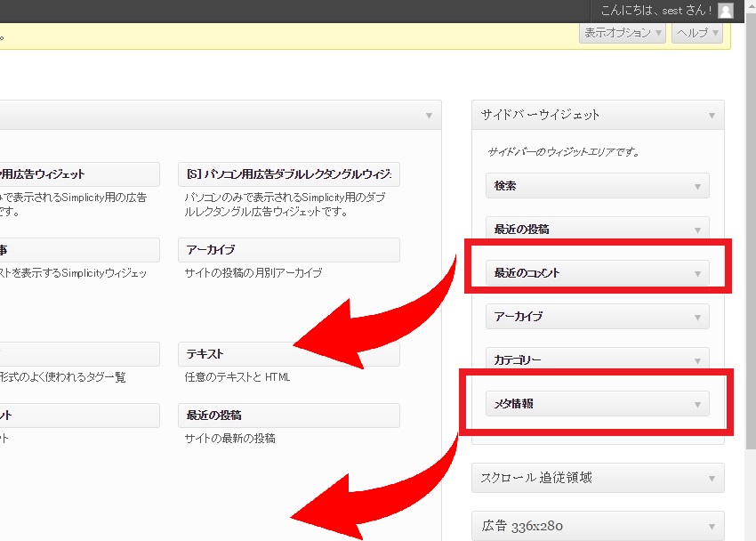Expand the スクロール追従領域 panel
Image resolution: width=756 pixels, height=541 pixels.
coord(712,479)
